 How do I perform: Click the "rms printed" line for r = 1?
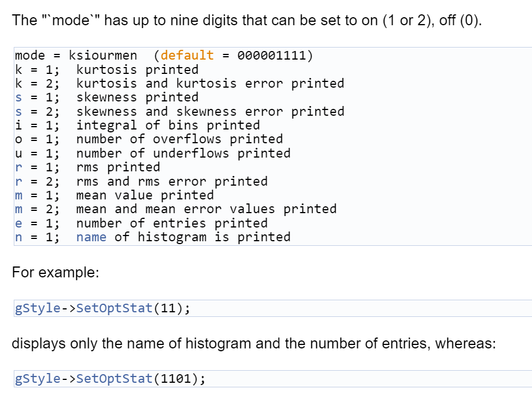click(118, 167)
